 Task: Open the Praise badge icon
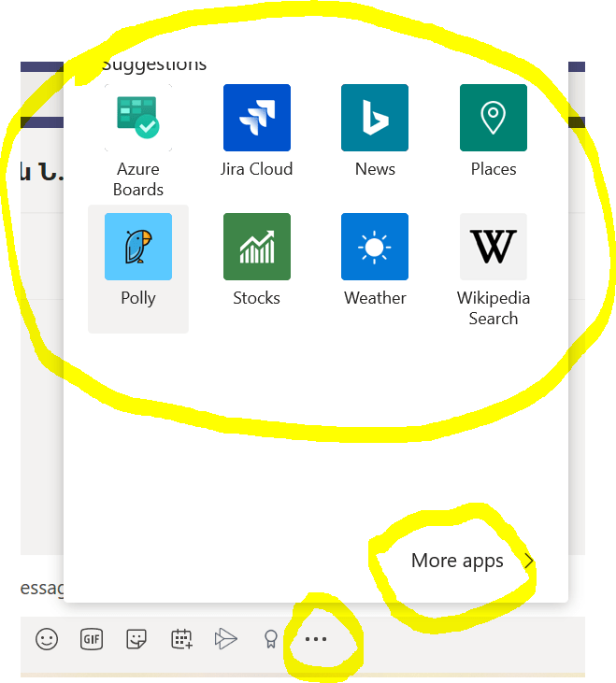[x=271, y=639]
